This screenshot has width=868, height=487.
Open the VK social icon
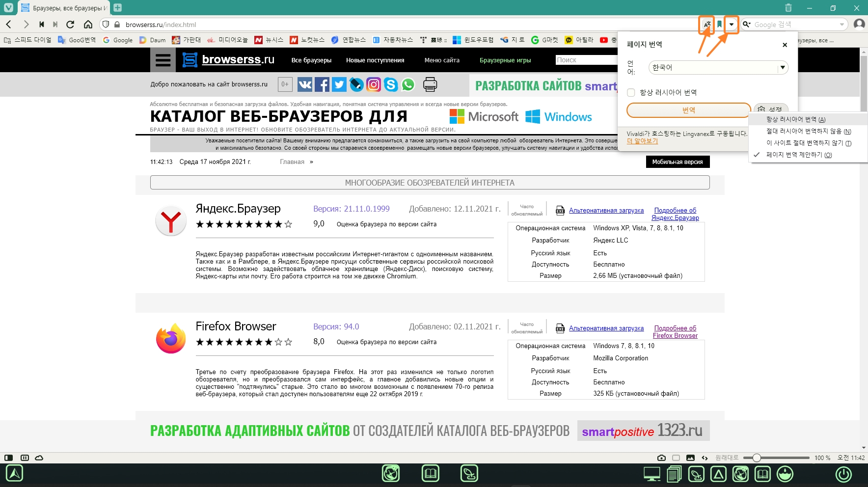click(x=305, y=84)
